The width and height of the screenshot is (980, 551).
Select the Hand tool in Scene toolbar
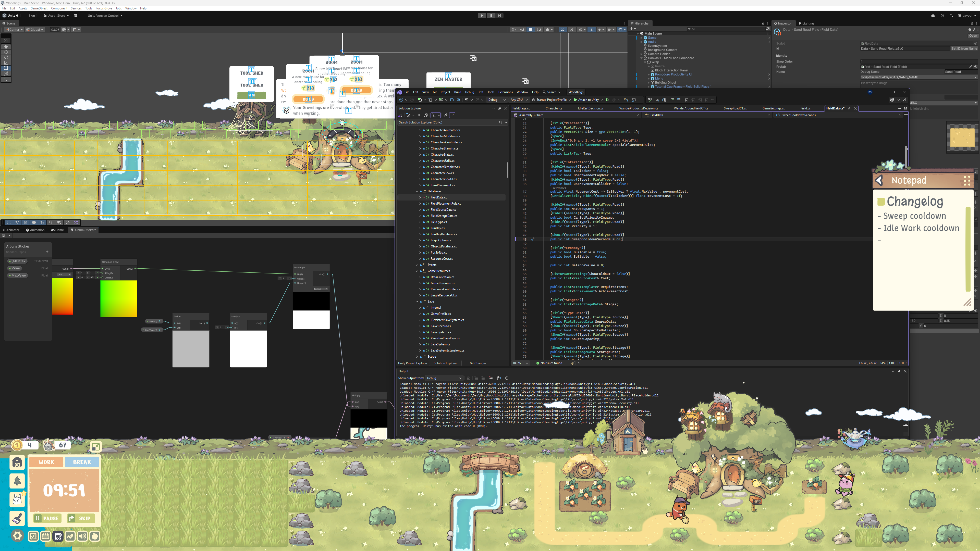pyautogui.click(x=6, y=46)
